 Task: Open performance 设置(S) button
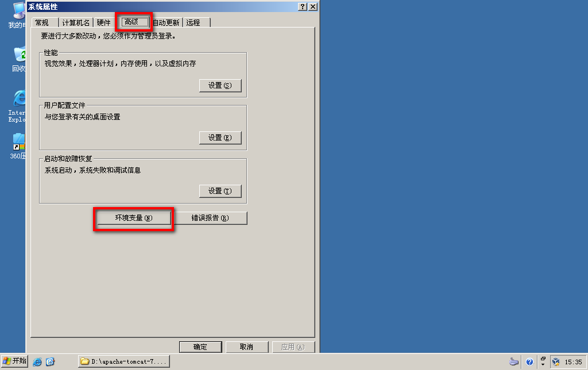pyautogui.click(x=220, y=85)
